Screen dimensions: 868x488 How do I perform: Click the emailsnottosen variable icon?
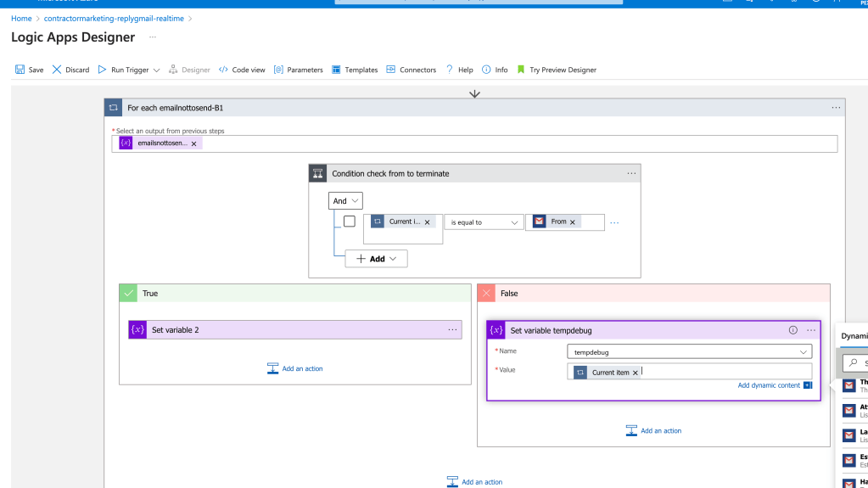click(126, 143)
